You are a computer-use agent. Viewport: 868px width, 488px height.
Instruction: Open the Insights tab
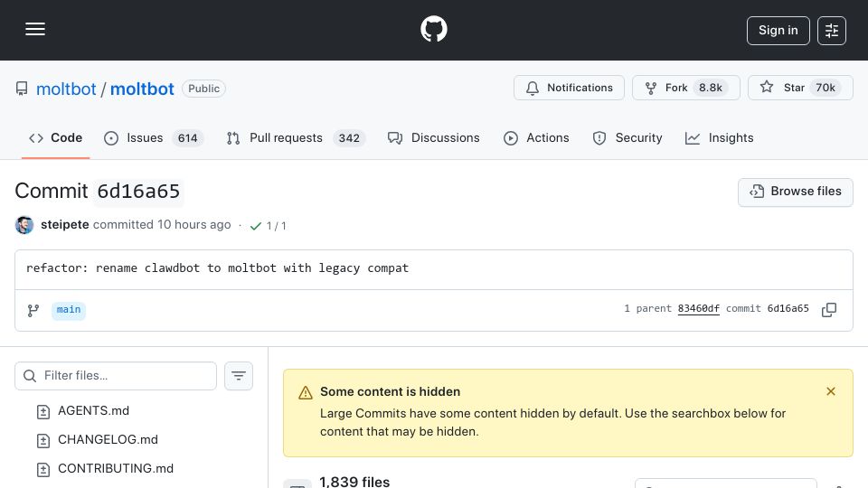[x=719, y=137]
